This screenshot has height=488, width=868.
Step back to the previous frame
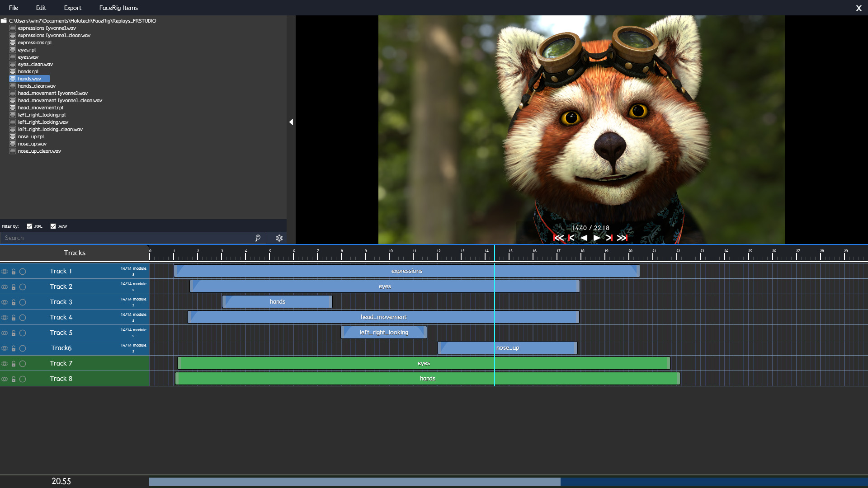click(x=572, y=238)
